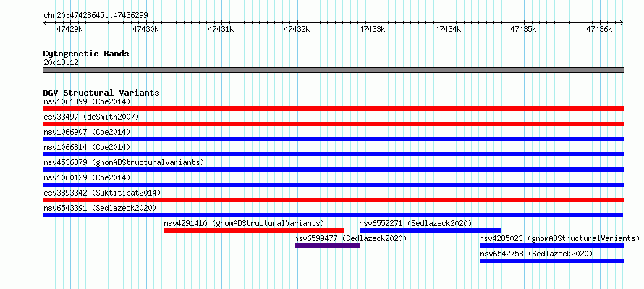Select the purple bar under nsv6599477
Image resolution: width=644 pixels, height=289 pixels.
point(327,246)
